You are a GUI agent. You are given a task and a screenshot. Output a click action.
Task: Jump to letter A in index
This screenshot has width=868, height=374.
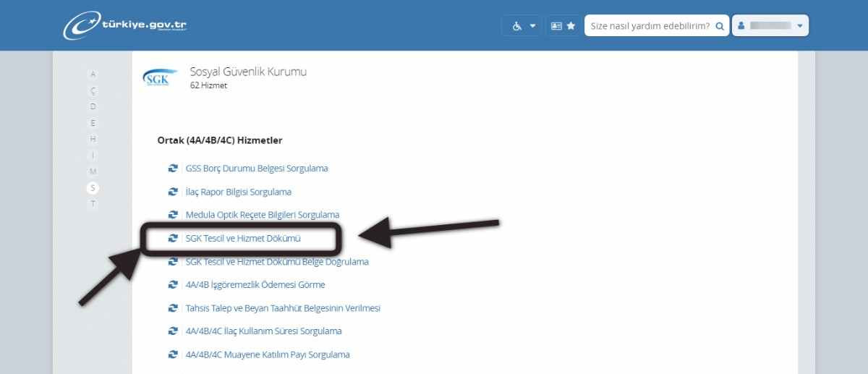[x=93, y=74]
